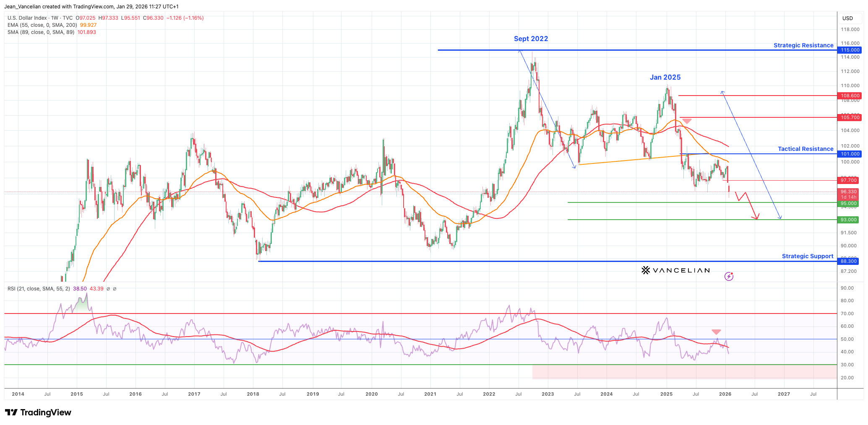The height and width of the screenshot is (425, 868).
Task: Click the Jan 2025 annotation text
Action: coord(666,77)
